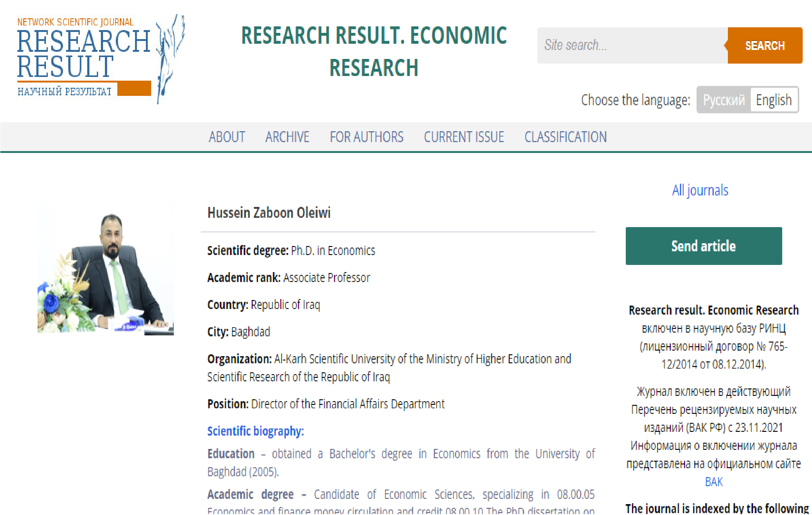Viewport: 812px width, 515px height.
Task: Click the Hussein Zaboon Oleiwi heading
Action: 269,213
